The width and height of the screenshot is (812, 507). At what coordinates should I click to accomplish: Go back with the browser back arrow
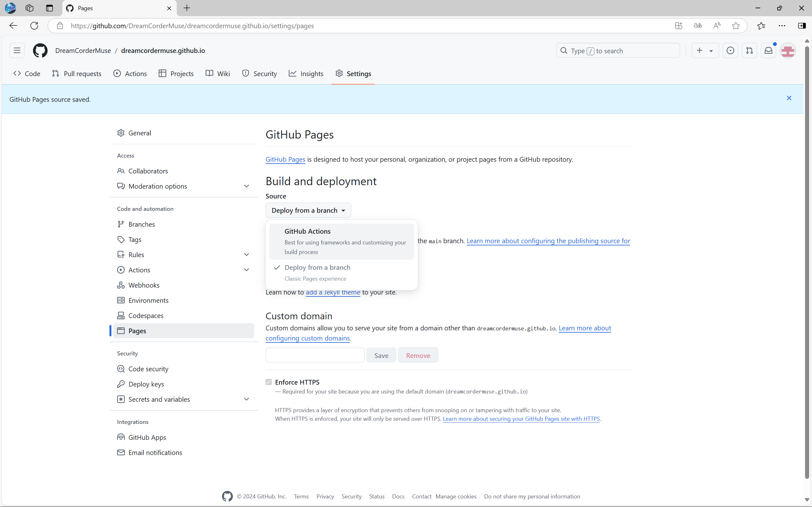point(13,26)
